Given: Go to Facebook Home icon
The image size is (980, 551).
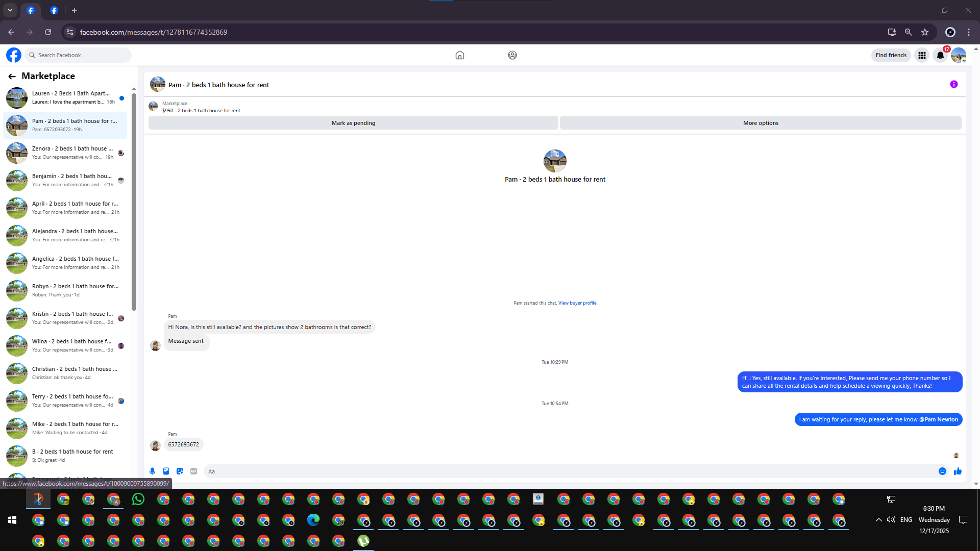Looking at the screenshot, I should (x=459, y=56).
